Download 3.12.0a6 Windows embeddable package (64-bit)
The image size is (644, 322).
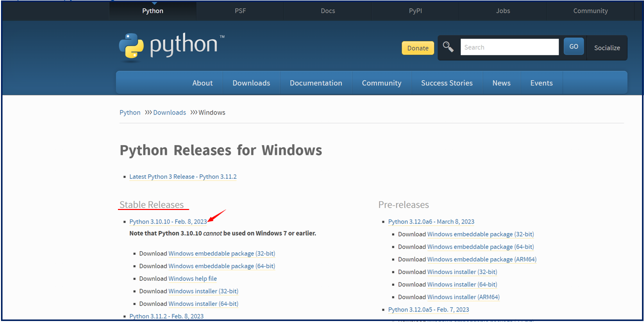pyautogui.click(x=481, y=247)
